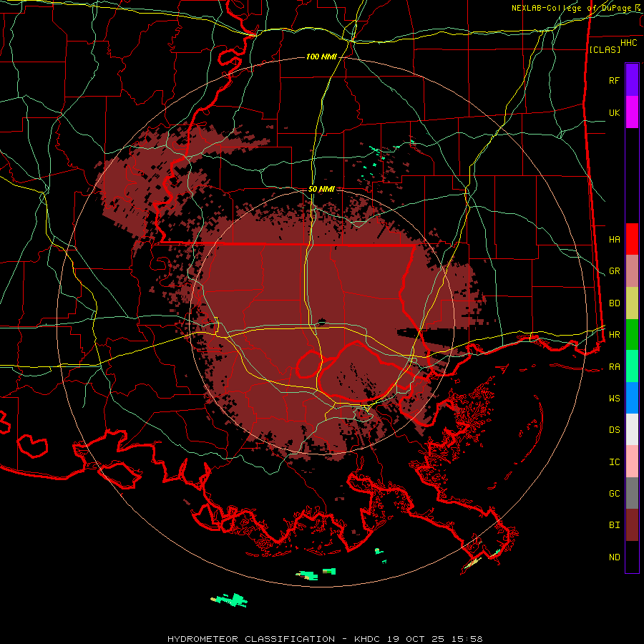The width and height of the screenshot is (644, 644).
Task: Pick the RA mint-green legend swatch
Action: tap(632, 366)
